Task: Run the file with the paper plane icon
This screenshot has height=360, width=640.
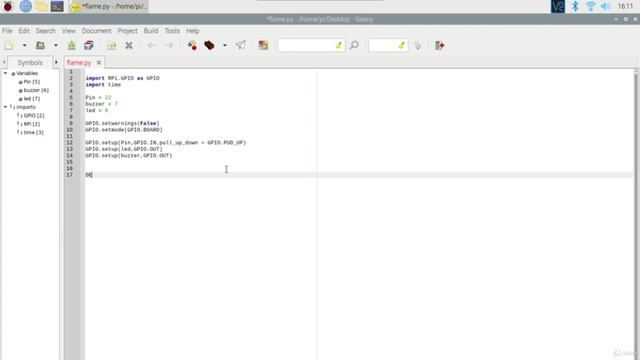Action: pyautogui.click(x=241, y=45)
